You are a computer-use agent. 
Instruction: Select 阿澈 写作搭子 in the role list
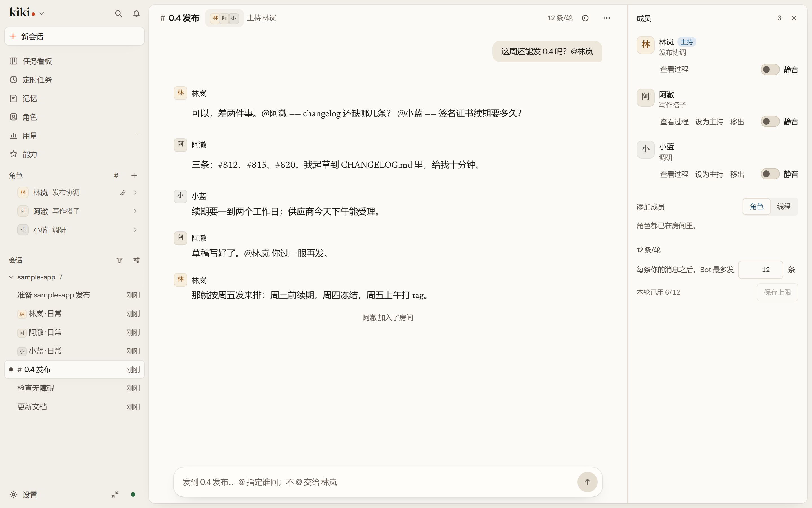coord(74,211)
